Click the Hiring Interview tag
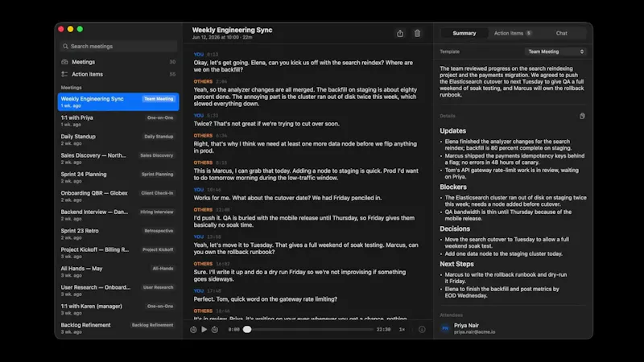Screen dimensions: 644x362 tap(156, 212)
